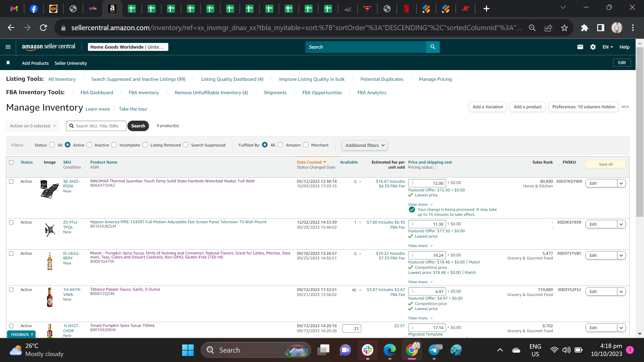Open the Netflix browser tab
Screen dimensions: 644x362
pyautogui.click(x=407, y=9)
